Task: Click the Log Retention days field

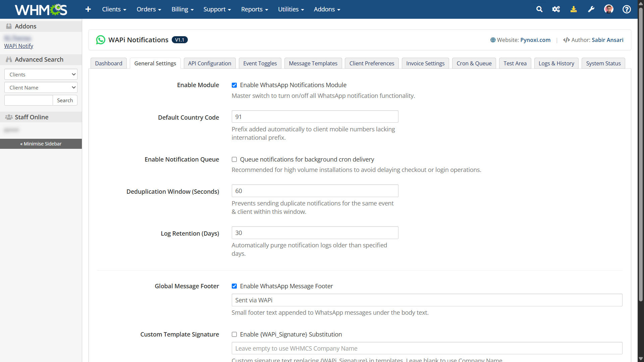Action: click(315, 233)
